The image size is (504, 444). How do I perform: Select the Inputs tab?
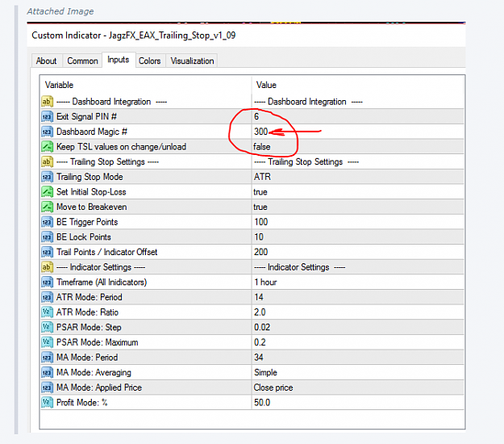point(119,60)
